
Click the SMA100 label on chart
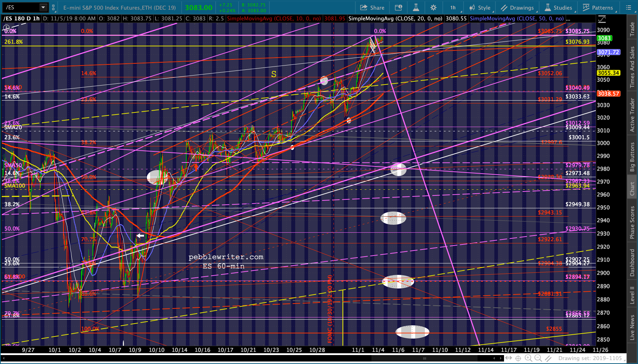click(15, 186)
